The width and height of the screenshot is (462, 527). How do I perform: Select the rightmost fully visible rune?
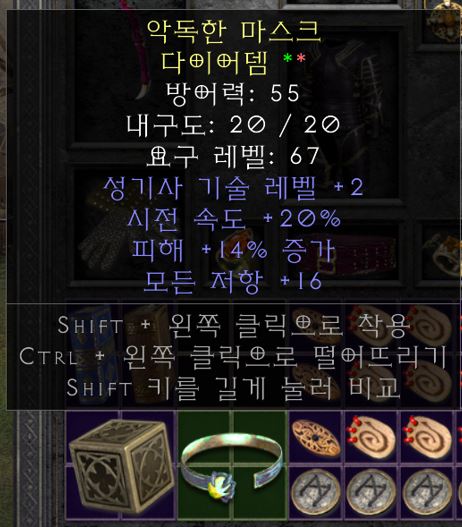427,492
